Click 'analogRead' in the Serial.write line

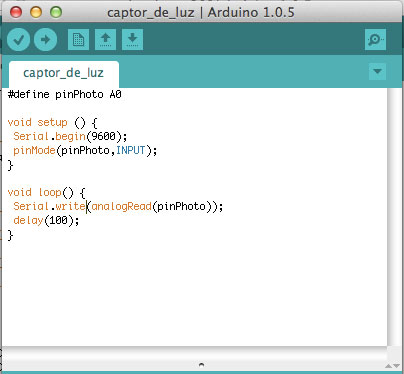[x=122, y=207]
